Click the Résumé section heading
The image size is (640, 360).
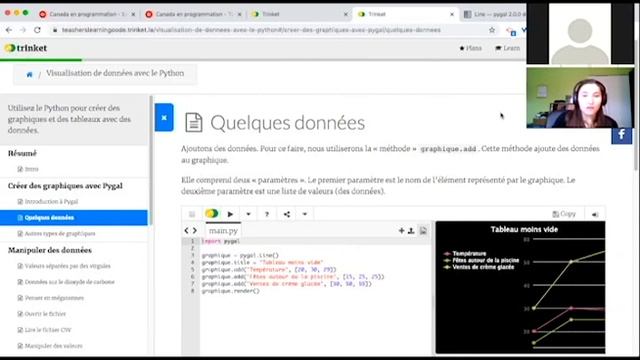(22, 153)
